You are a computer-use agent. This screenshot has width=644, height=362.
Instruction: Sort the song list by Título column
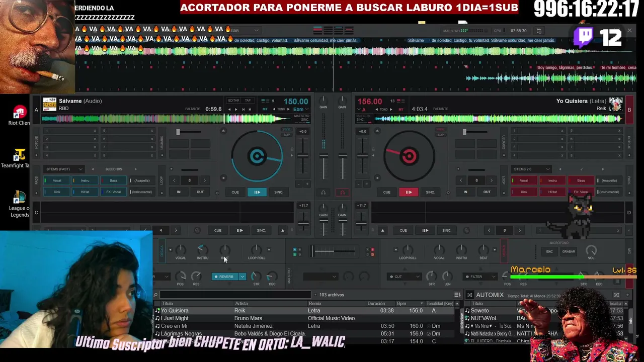coord(196,304)
